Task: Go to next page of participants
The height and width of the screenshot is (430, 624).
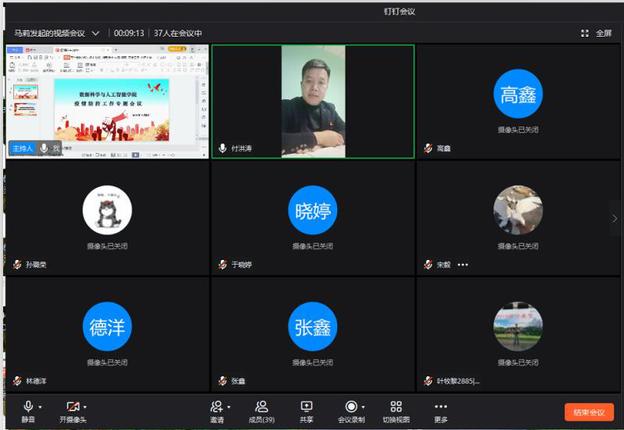Action: pyautogui.click(x=614, y=218)
